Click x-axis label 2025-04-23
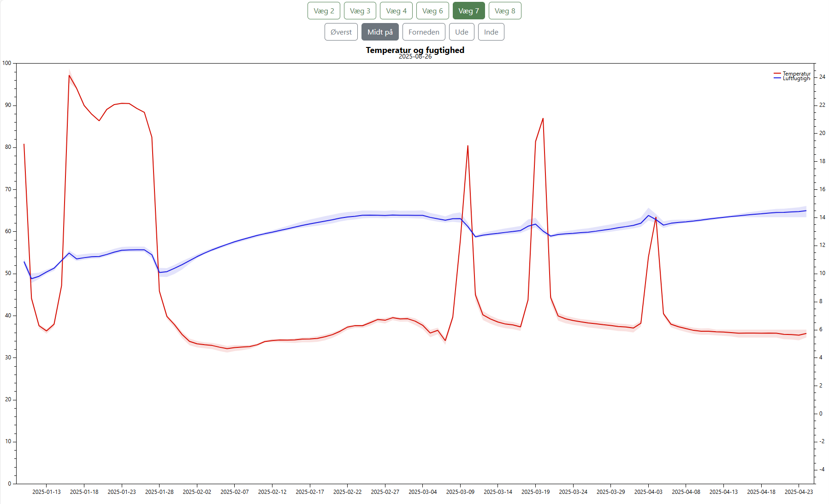This screenshot has width=829, height=504. (799, 492)
